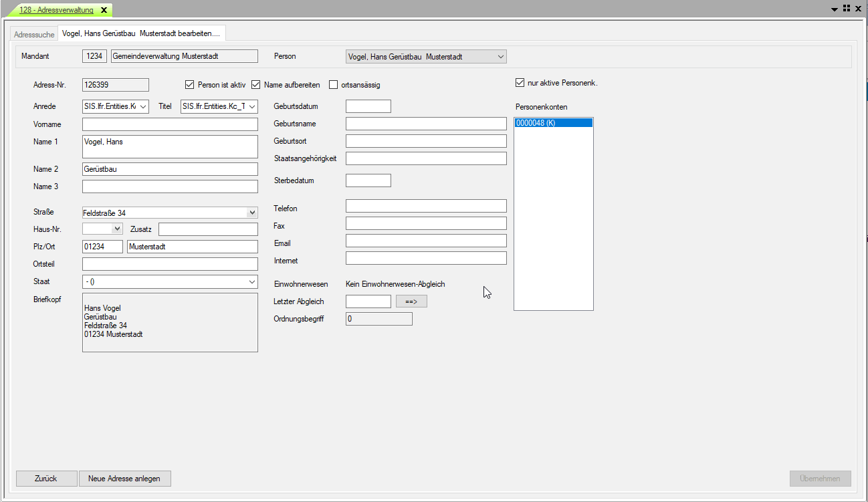Open the Person dropdown in header
868x502 pixels.
[501, 57]
